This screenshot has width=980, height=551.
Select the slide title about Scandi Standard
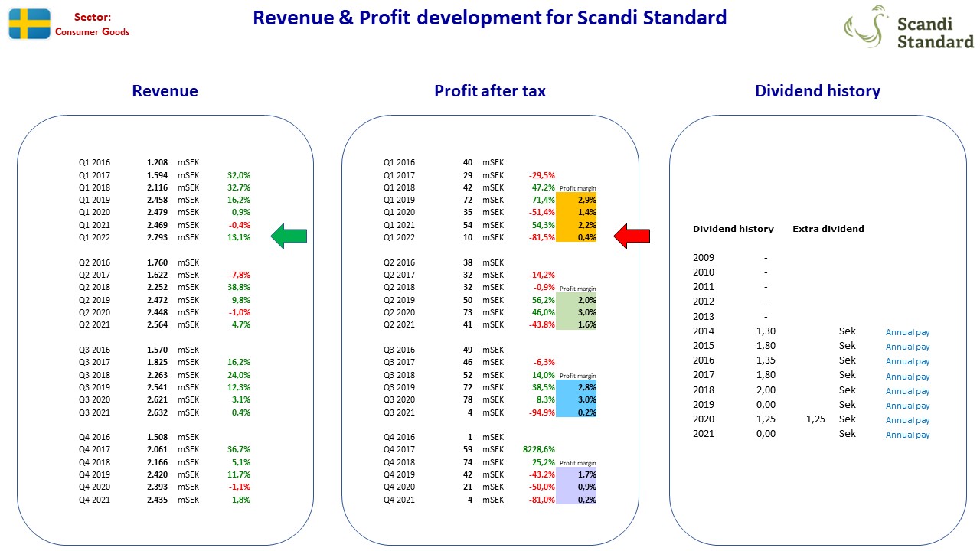(490, 18)
